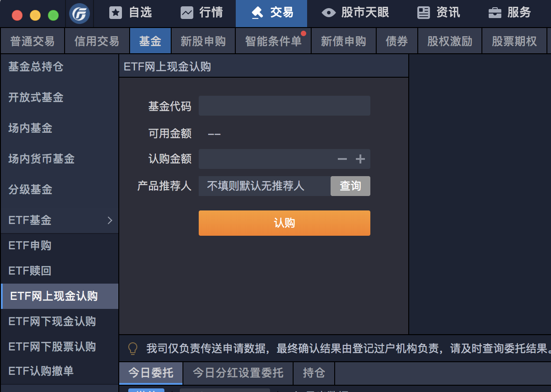
Task: Click the 股市天眼 eye icon
Action: click(x=328, y=13)
